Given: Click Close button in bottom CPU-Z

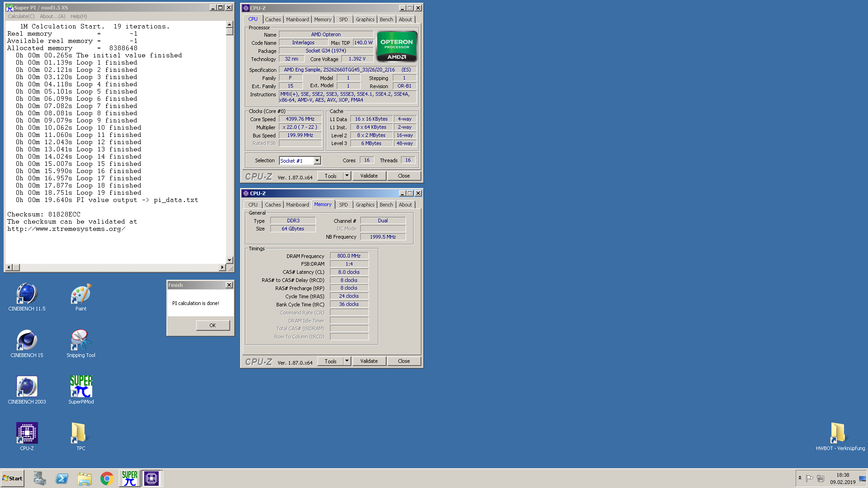Looking at the screenshot, I should point(404,361).
